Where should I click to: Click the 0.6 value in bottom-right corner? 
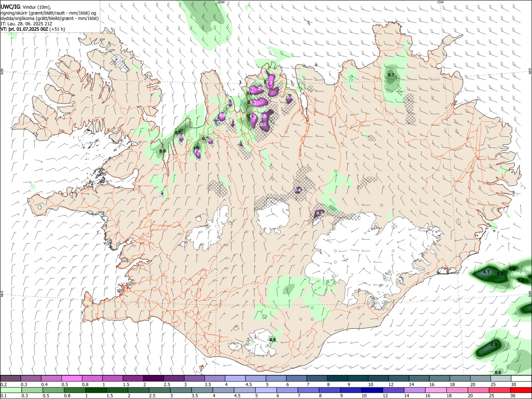498,372
